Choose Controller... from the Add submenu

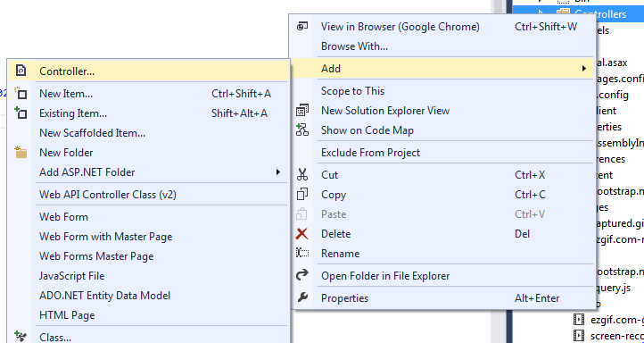tap(148, 71)
